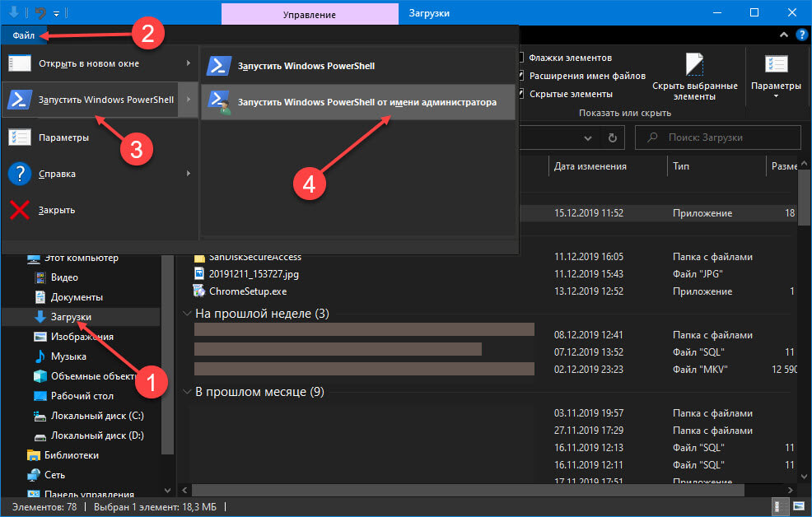Select the folder dated 03.11.2019 19:57
Screen dimensions: 812x517
point(495,413)
